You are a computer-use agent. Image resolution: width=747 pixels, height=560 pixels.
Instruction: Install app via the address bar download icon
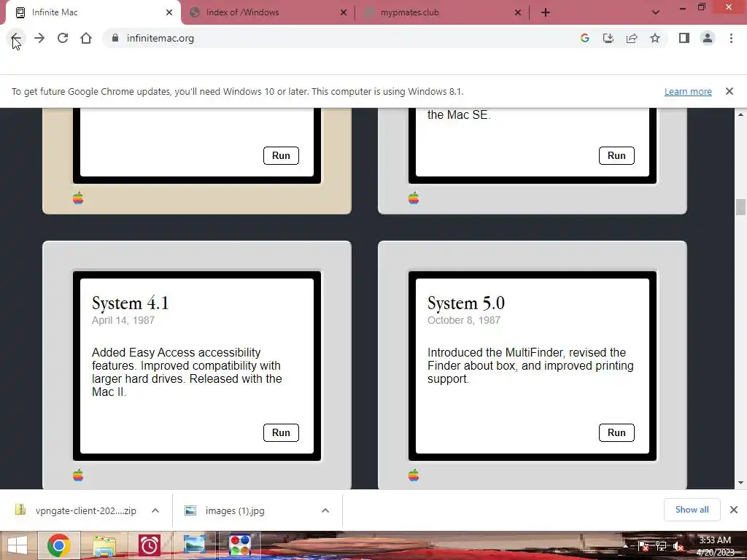[608, 38]
